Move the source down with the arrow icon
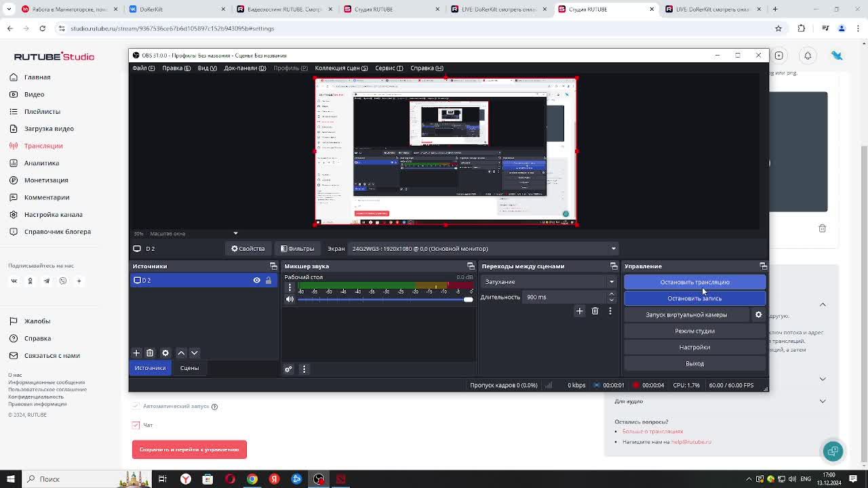868x488 pixels. pos(194,353)
